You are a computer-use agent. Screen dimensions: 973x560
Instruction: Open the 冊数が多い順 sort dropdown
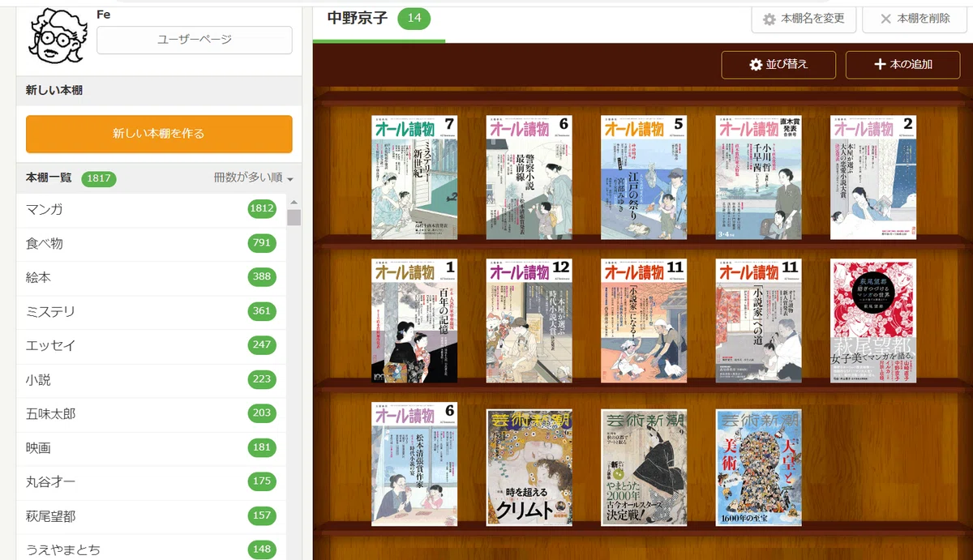[253, 178]
